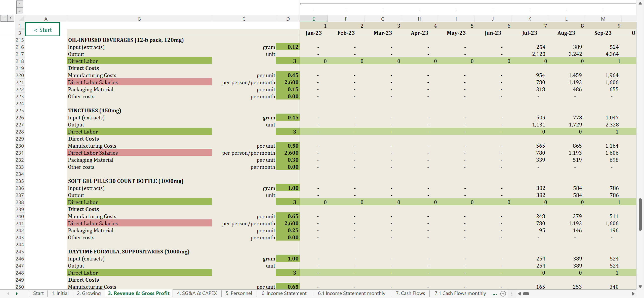
Task: Switch to 4. SG&A & CAPEX tab
Action: click(197, 293)
